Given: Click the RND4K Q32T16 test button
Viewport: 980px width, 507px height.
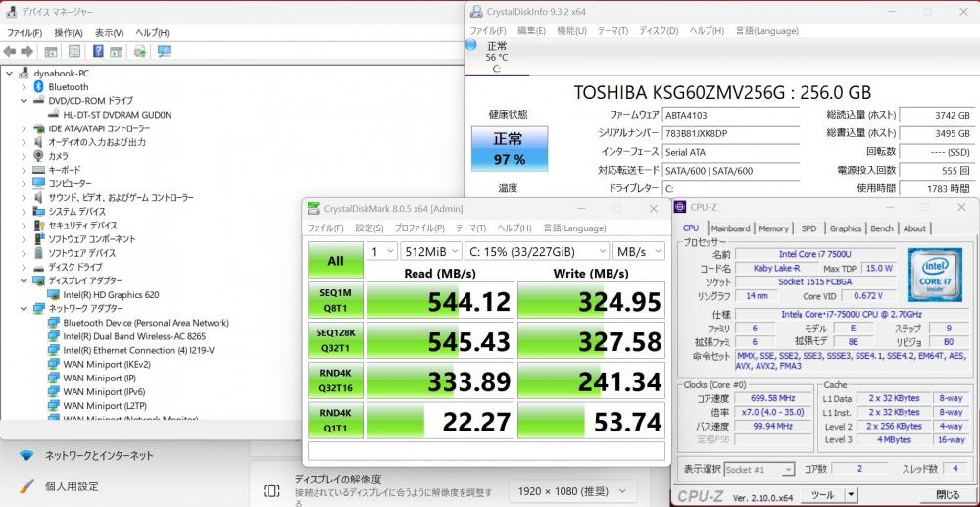Looking at the screenshot, I should click(335, 380).
